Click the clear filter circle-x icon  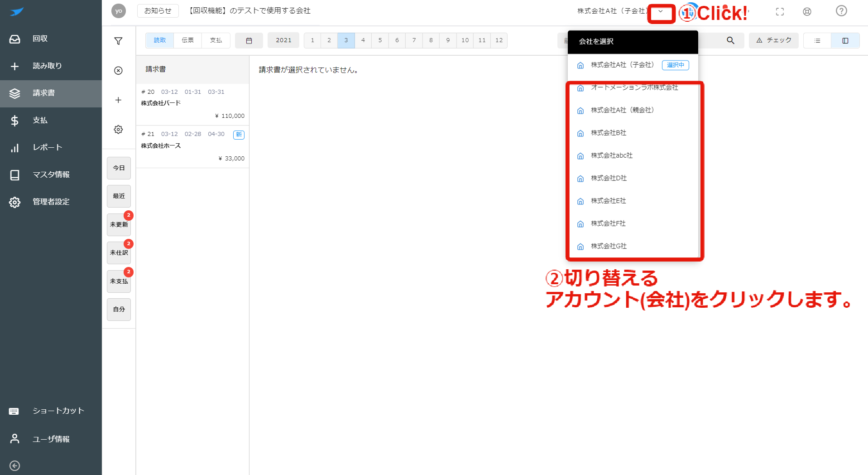(118, 71)
